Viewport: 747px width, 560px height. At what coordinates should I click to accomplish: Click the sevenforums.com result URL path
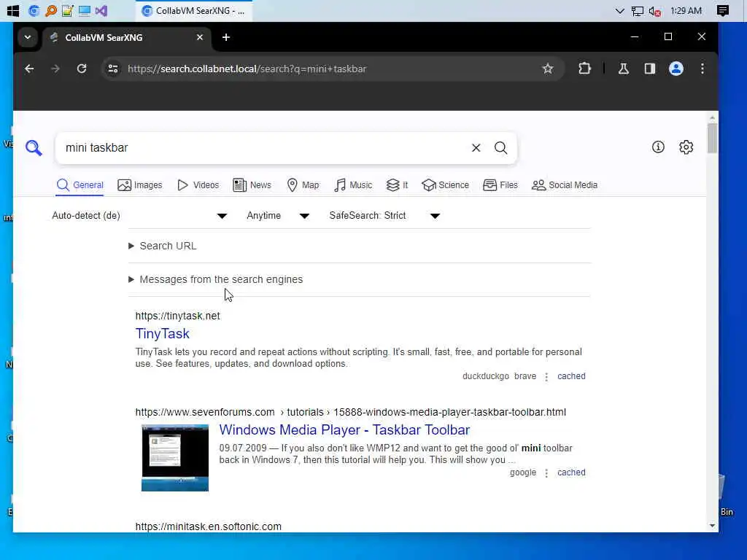pyautogui.click(x=351, y=412)
